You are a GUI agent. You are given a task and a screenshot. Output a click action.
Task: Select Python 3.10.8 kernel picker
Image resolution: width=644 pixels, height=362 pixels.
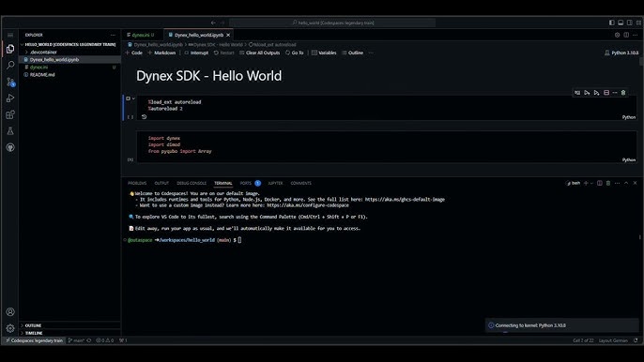pos(621,53)
